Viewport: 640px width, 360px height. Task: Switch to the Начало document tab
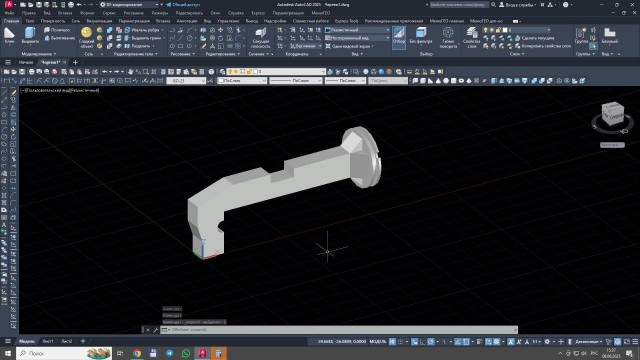click(x=26, y=62)
